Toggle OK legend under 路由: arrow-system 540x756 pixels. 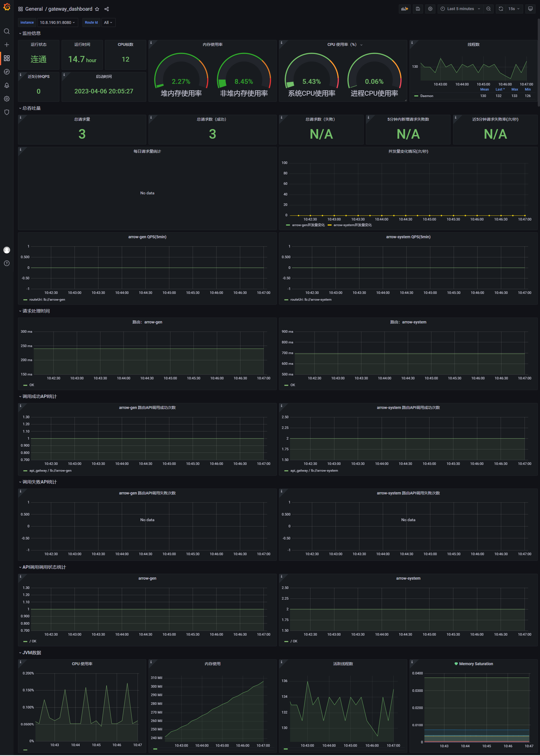[x=293, y=385]
